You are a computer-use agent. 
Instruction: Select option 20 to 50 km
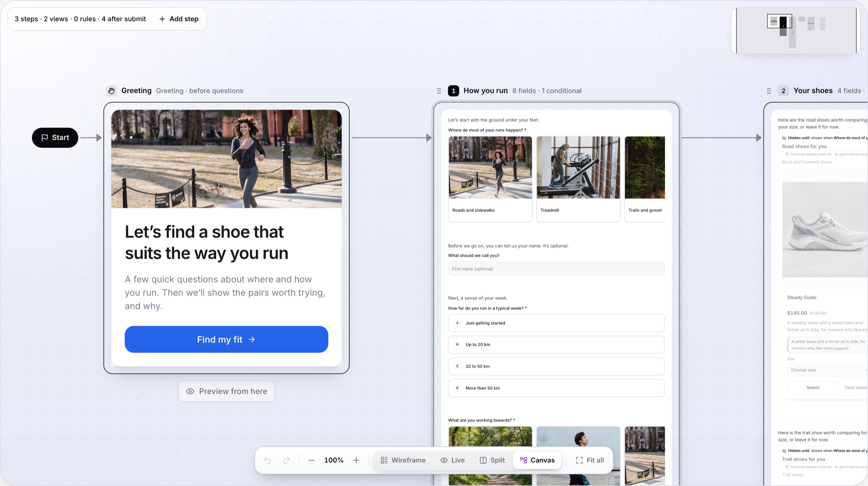[556, 366]
